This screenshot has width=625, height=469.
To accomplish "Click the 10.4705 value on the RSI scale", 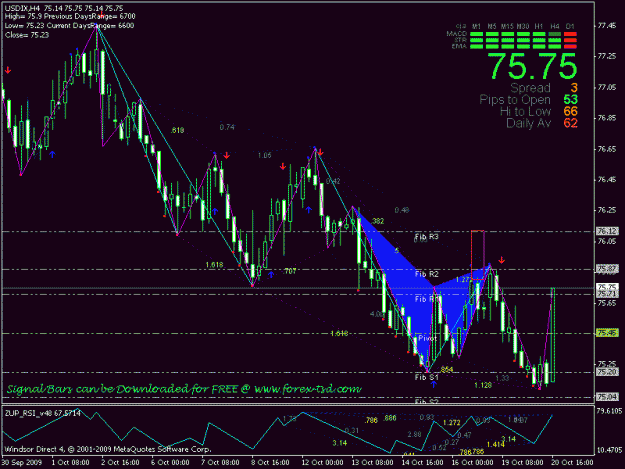I will coord(610,450).
